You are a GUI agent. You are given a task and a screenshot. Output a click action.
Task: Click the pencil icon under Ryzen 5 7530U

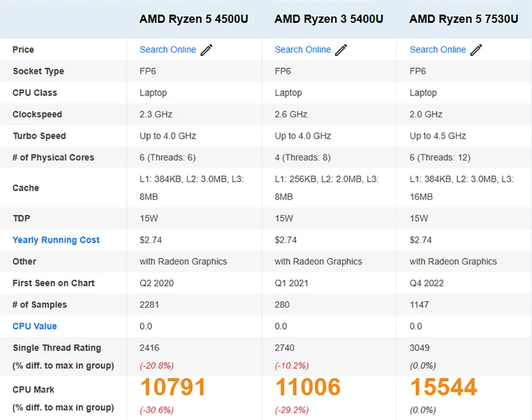click(476, 50)
